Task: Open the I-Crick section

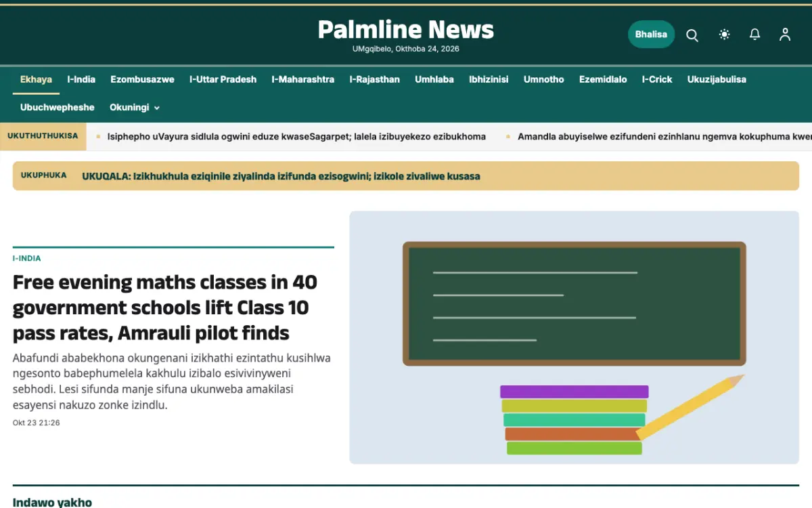Action: click(657, 79)
